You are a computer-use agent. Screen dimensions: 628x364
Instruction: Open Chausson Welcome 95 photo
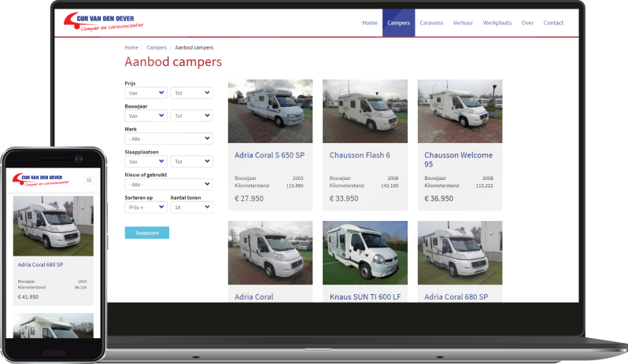(460, 111)
